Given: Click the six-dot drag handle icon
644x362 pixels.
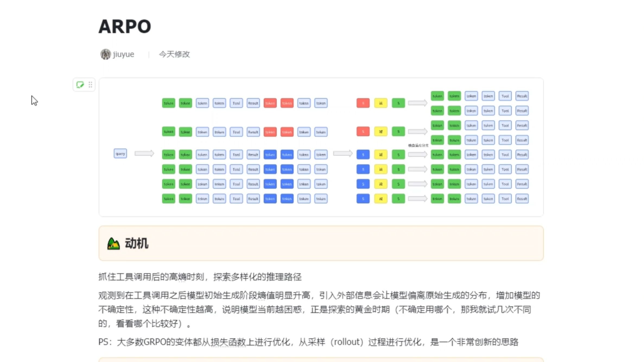Looking at the screenshot, I should coord(90,85).
